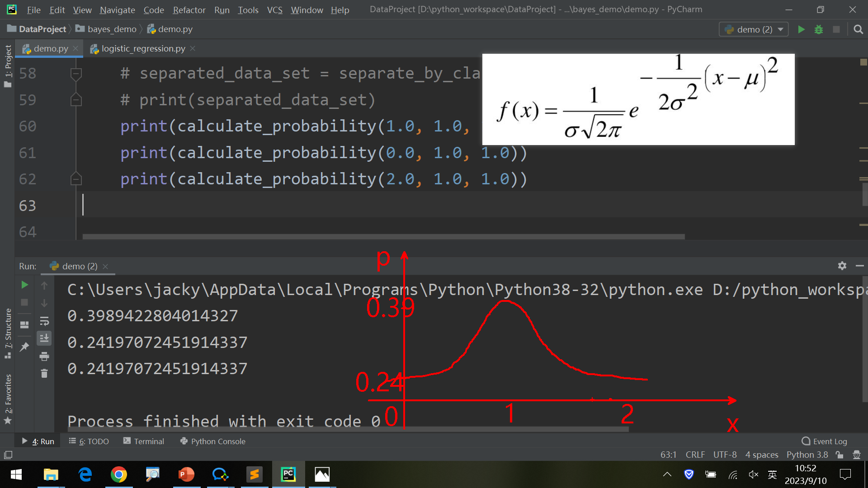Run the demo (2) configuration
The image size is (868, 488).
point(801,29)
